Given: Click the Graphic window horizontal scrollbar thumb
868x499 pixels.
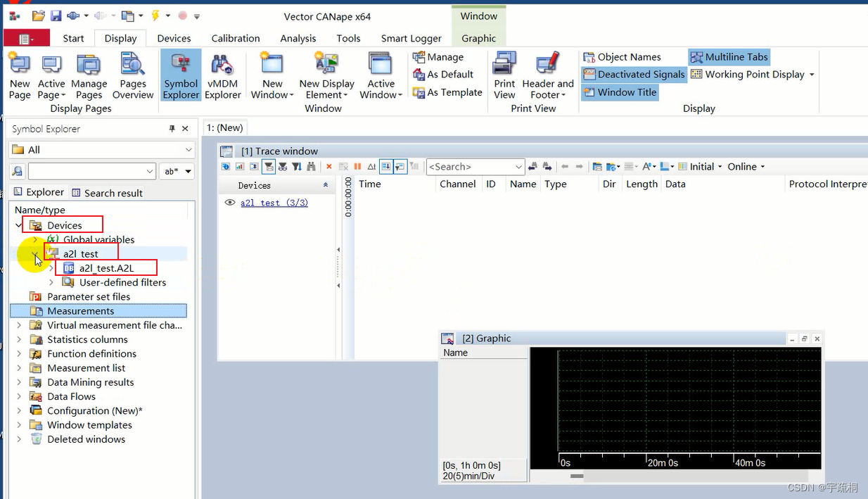Looking at the screenshot, I should [x=577, y=476].
